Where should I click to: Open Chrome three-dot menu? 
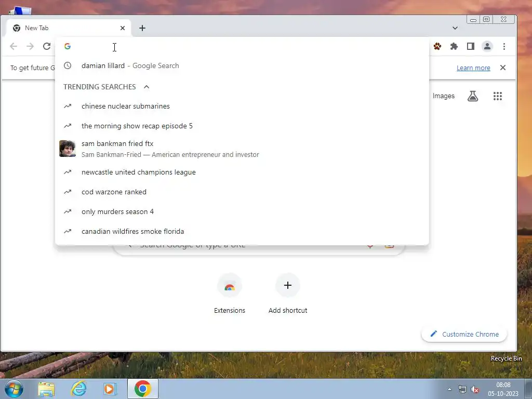click(x=504, y=46)
